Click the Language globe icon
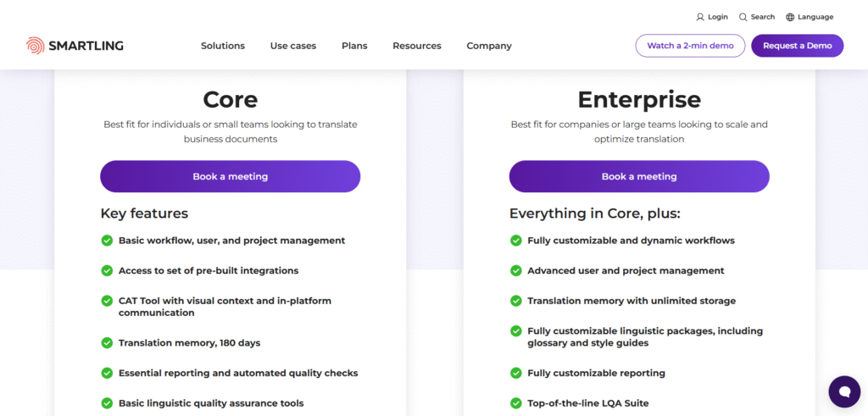Screen dimensions: 868x416 (790, 17)
